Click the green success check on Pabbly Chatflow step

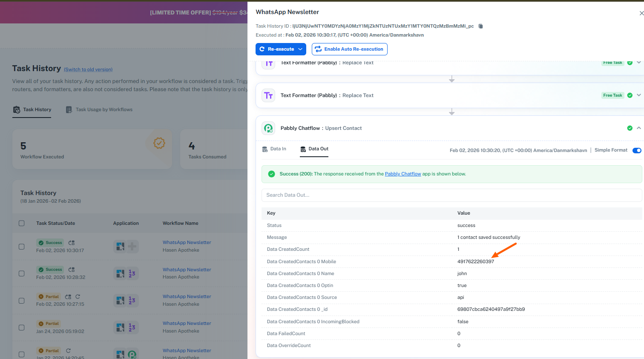click(x=630, y=128)
